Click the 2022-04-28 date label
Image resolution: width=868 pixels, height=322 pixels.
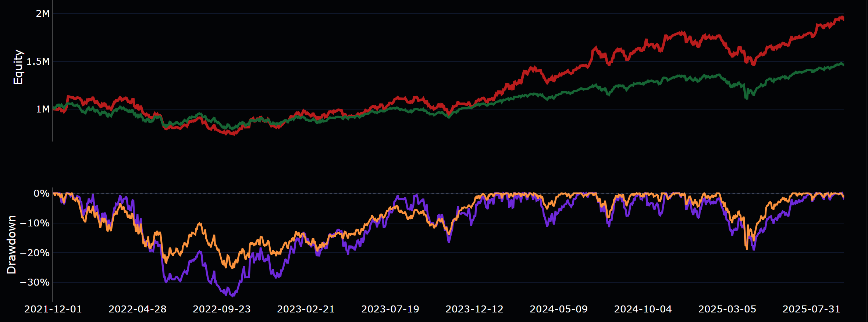[137, 309]
